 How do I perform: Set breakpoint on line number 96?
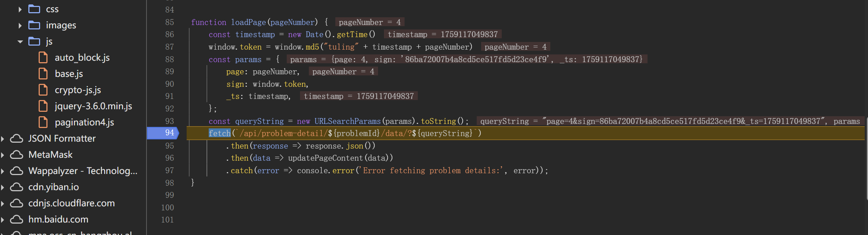tap(169, 158)
